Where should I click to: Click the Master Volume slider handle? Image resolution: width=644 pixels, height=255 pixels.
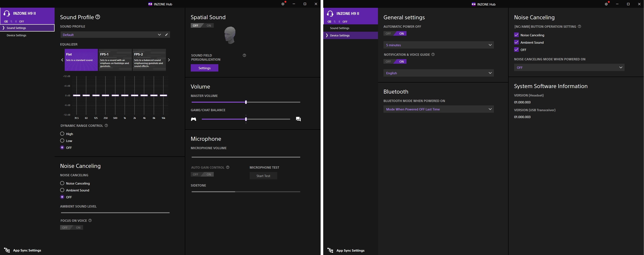246,102
